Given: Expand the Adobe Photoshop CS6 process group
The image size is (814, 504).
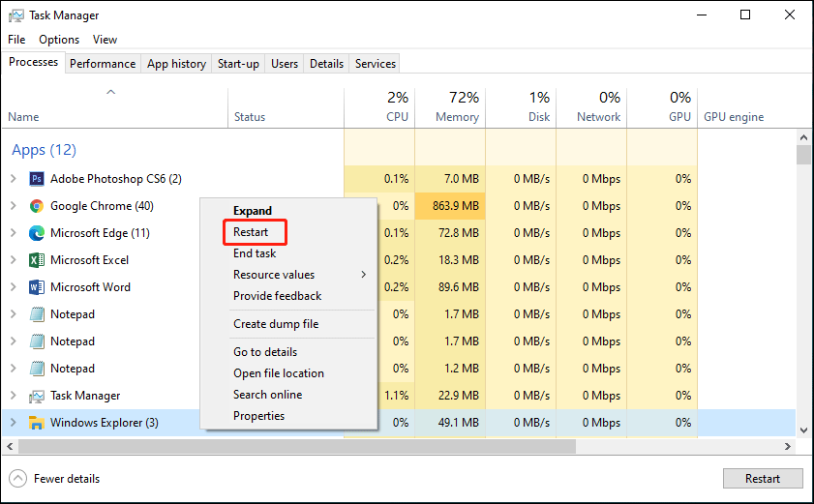Looking at the screenshot, I should [x=13, y=179].
